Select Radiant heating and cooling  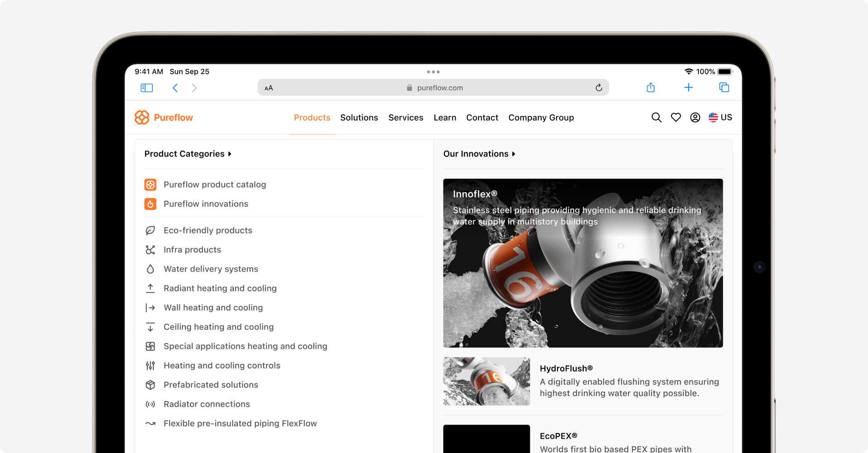click(220, 288)
